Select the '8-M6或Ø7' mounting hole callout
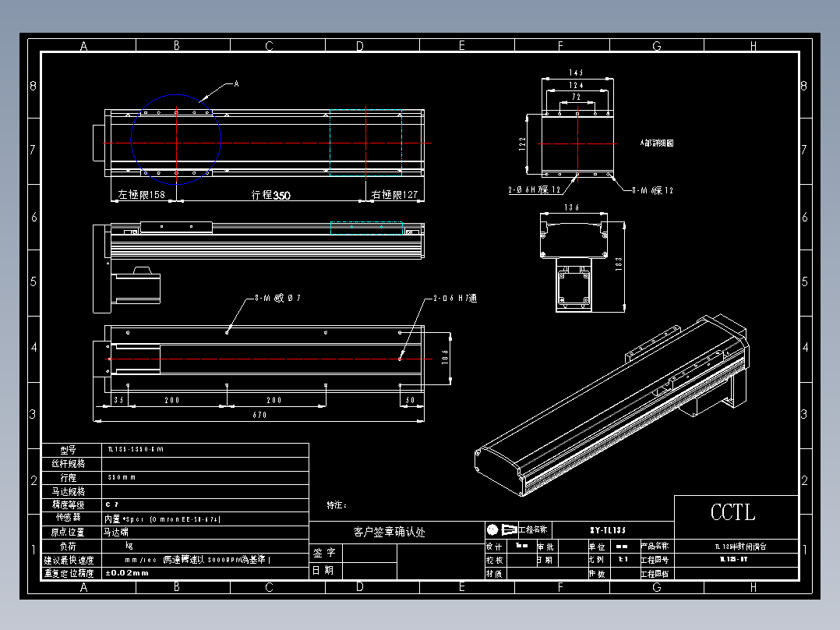The image size is (840, 630). pyautogui.click(x=277, y=298)
